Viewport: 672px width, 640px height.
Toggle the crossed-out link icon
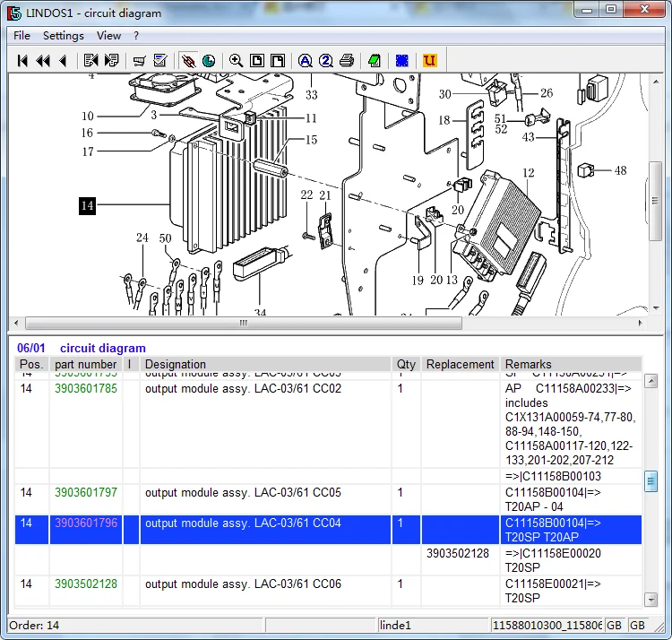[188, 61]
